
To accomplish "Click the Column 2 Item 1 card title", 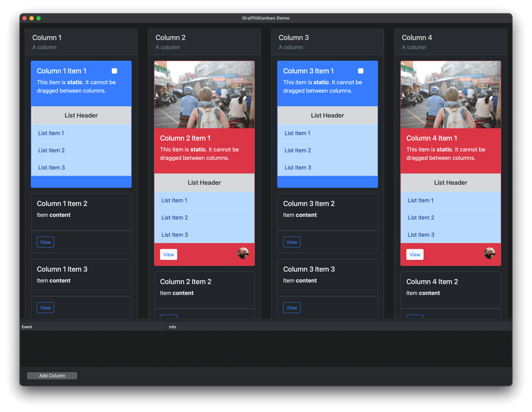I will [x=185, y=138].
